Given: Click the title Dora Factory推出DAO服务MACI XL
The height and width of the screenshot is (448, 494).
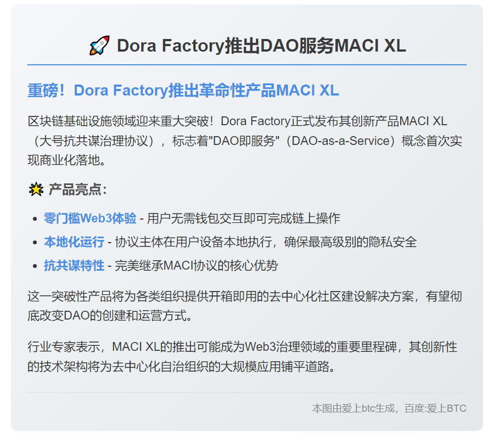Looking at the screenshot, I should (x=261, y=46).
